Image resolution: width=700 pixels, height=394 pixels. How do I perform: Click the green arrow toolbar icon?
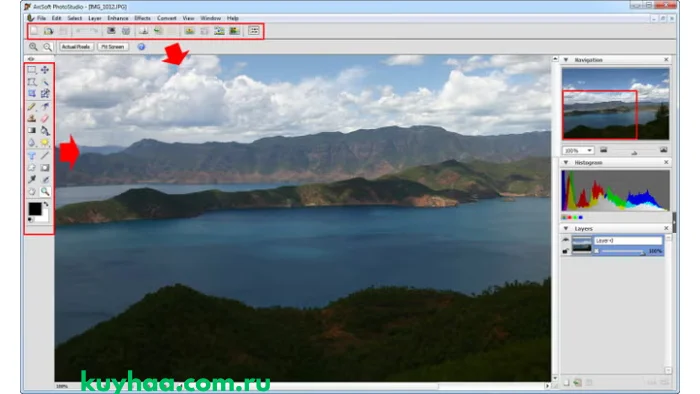pos(158,31)
